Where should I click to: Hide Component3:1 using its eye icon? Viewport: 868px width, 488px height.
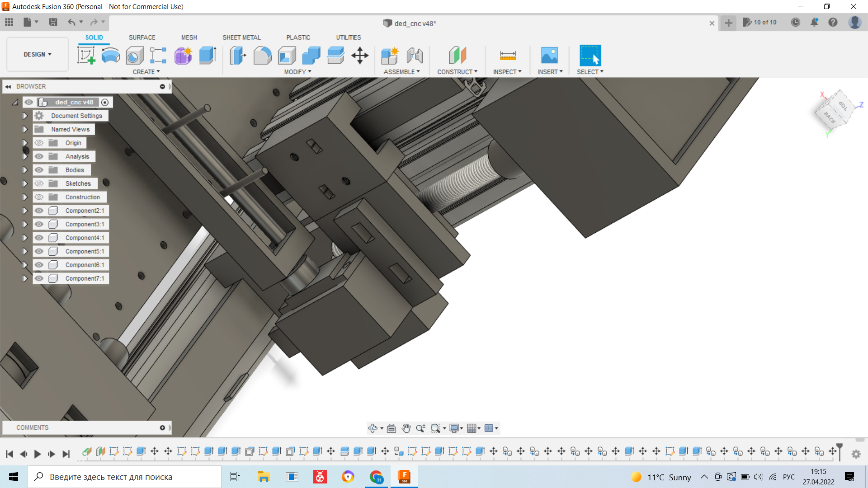[x=39, y=224]
